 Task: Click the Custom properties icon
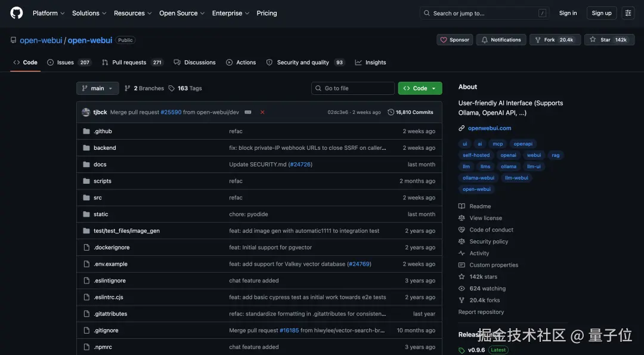click(462, 265)
